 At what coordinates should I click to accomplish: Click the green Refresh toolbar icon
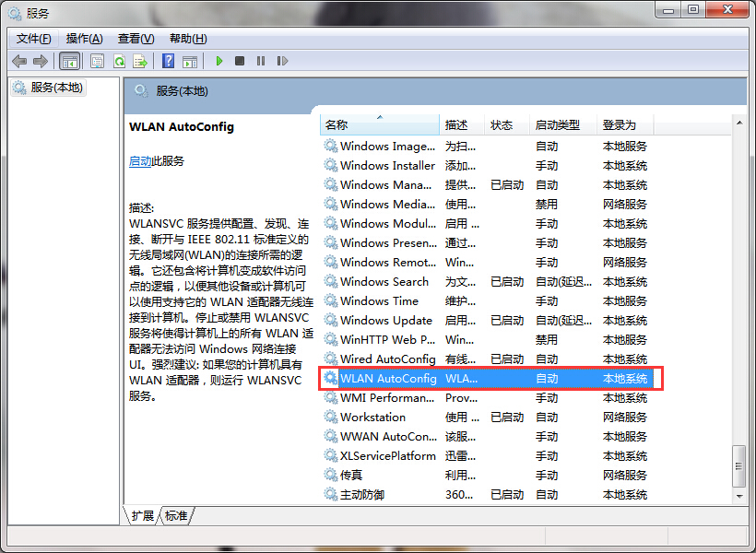pyautogui.click(x=119, y=61)
